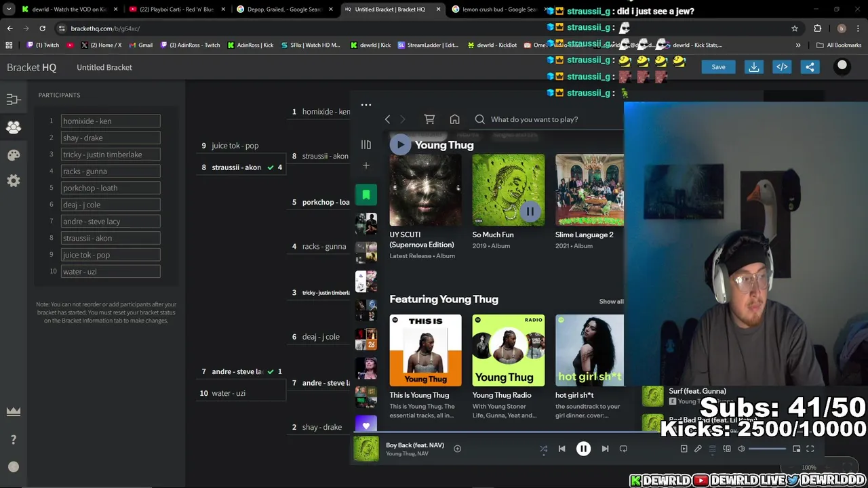Open the AdinRoss | Kick bookmark
The image size is (868, 488).
click(250, 45)
